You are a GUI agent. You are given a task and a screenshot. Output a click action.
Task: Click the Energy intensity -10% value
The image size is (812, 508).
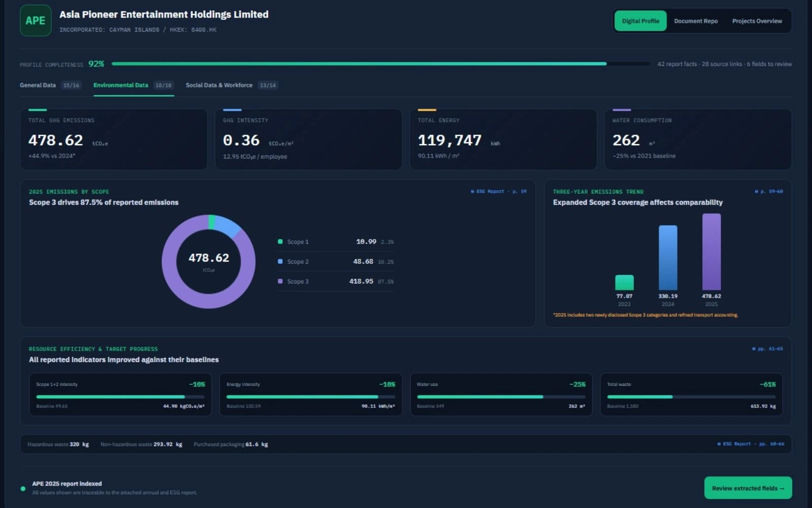387,385
